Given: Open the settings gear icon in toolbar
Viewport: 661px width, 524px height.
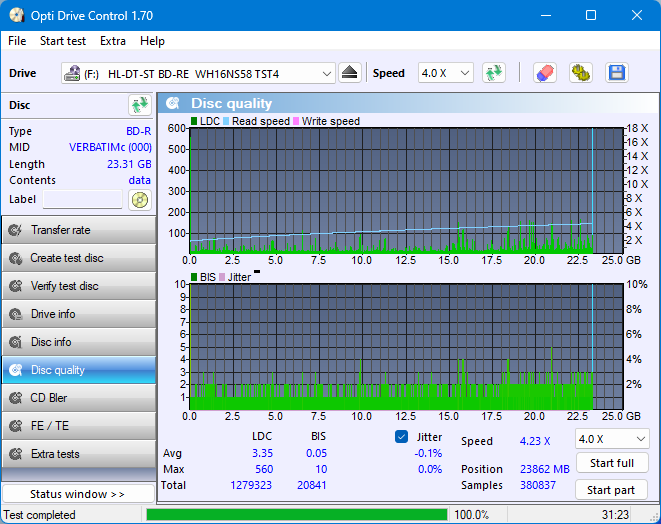Looking at the screenshot, I should (580, 73).
